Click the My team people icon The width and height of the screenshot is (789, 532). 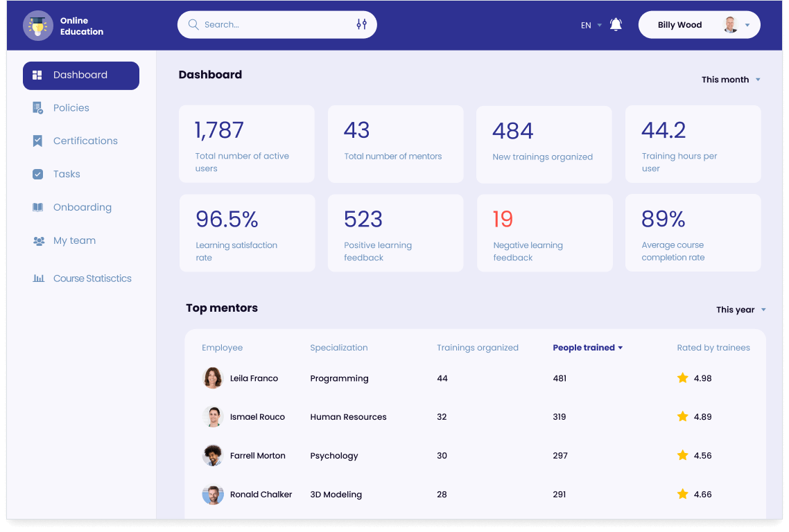38,241
